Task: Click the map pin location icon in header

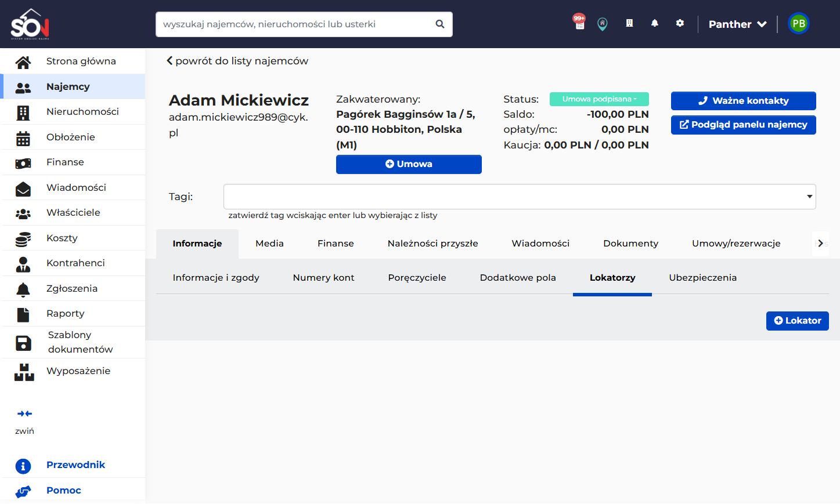Action: click(603, 24)
